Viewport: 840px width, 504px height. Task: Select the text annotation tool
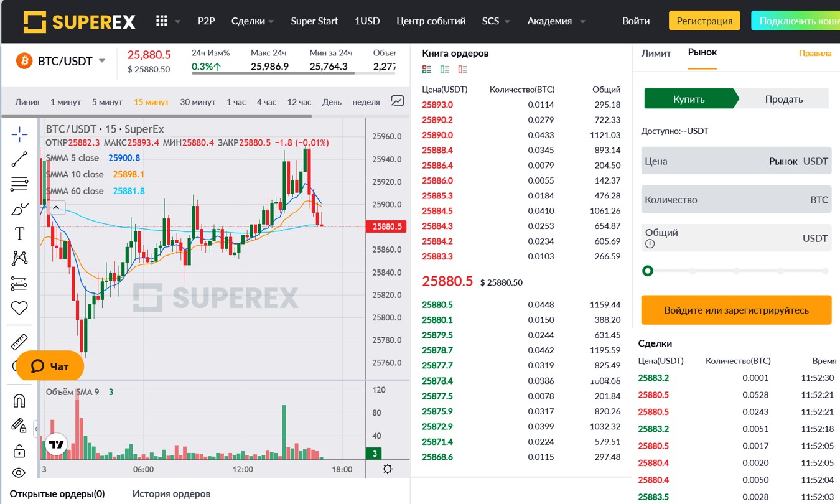(19, 234)
